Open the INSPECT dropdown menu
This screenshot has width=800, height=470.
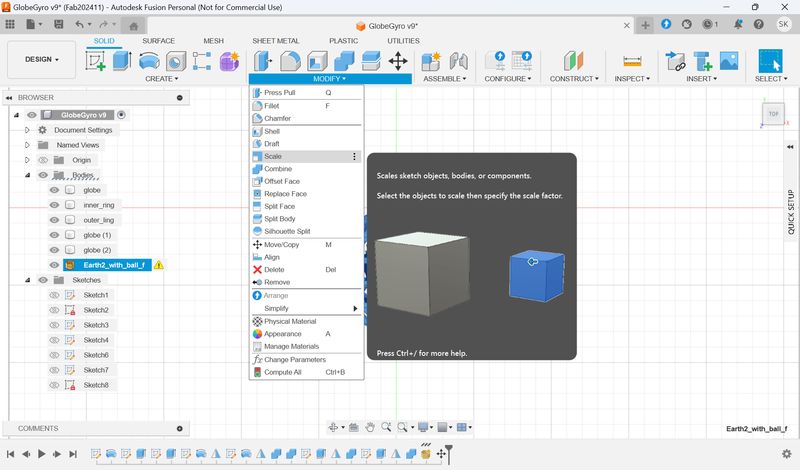coord(632,79)
